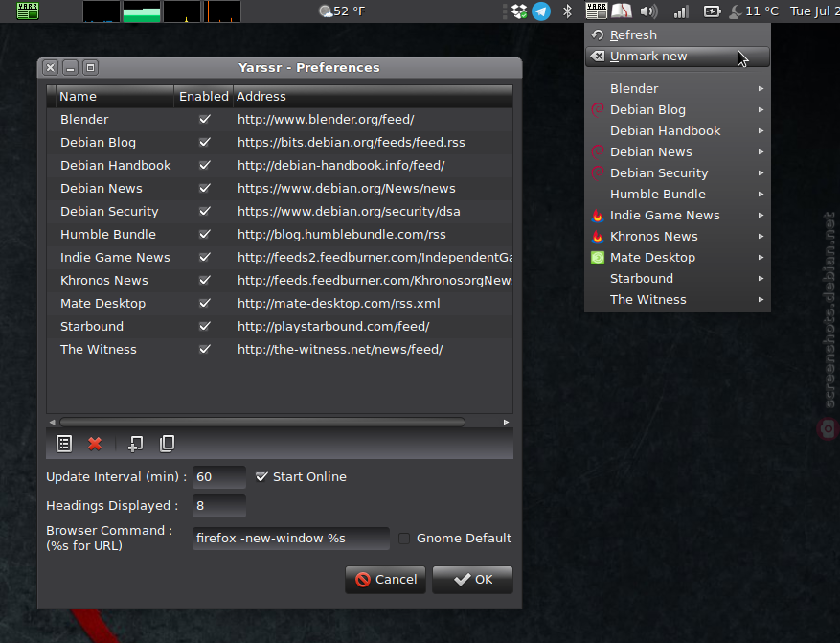The height and width of the screenshot is (643, 840).
Task: Click scrollbar right arrow under feed list
Action: (x=507, y=423)
